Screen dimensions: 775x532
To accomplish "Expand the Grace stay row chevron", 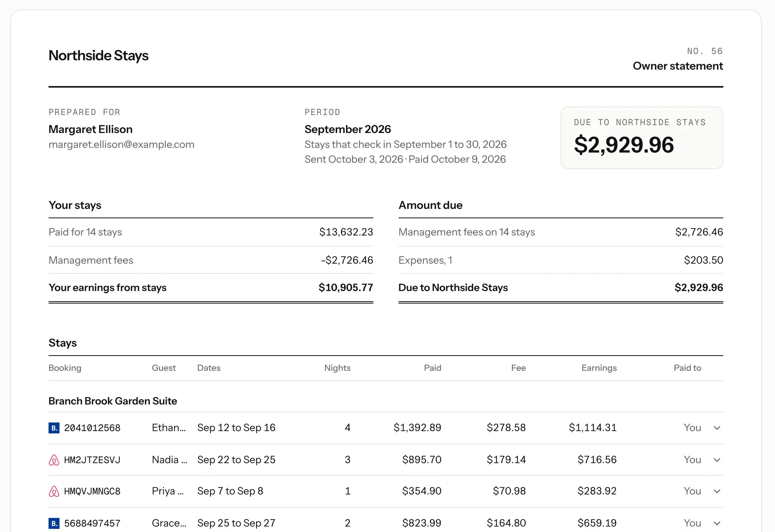I will pos(717,523).
